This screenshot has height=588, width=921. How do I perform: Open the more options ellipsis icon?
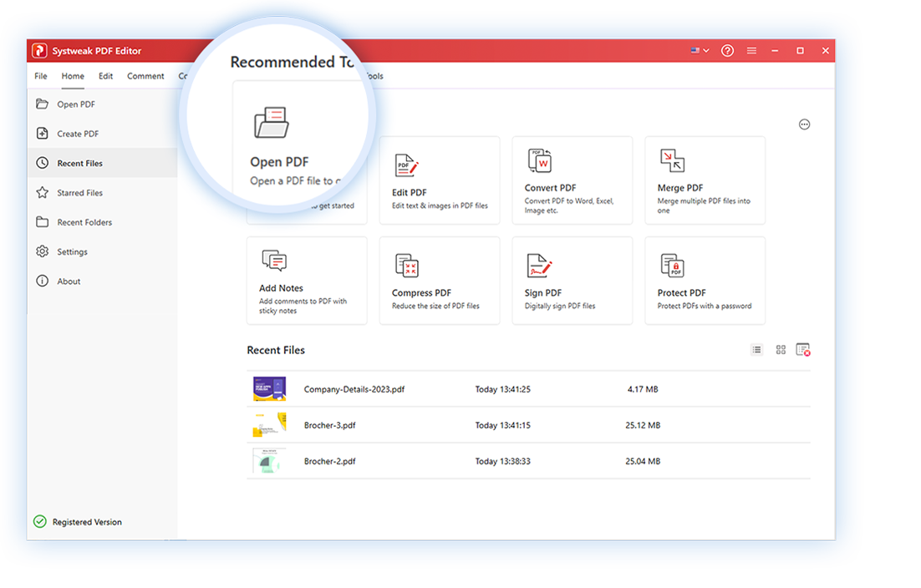click(804, 124)
